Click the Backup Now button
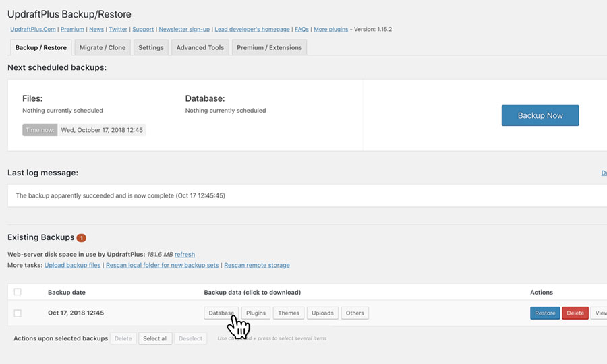The width and height of the screenshot is (607, 364). [x=540, y=115]
